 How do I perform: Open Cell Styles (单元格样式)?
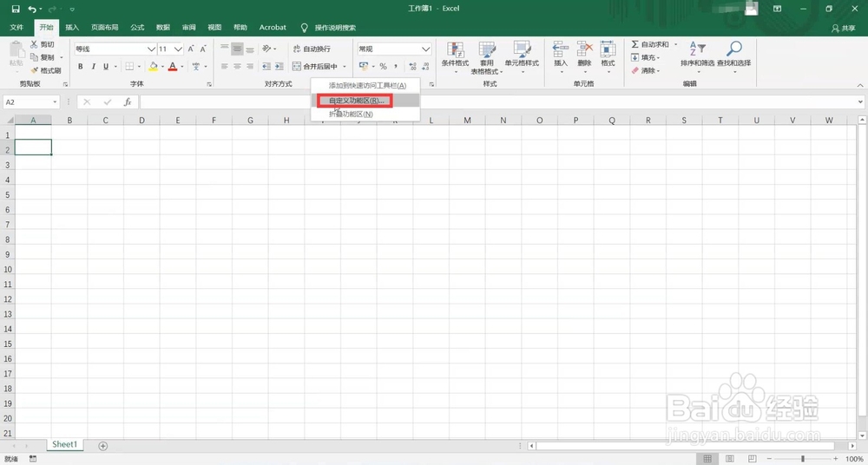tap(522, 57)
